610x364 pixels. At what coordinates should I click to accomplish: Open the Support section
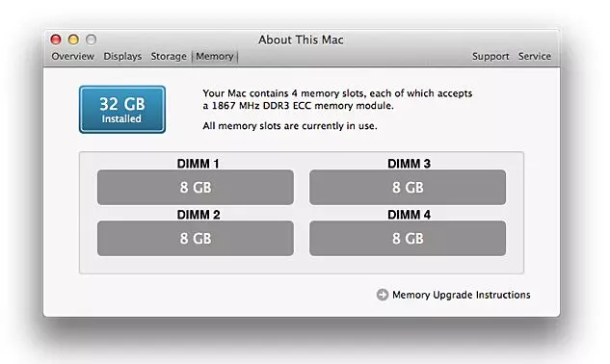pyautogui.click(x=491, y=57)
